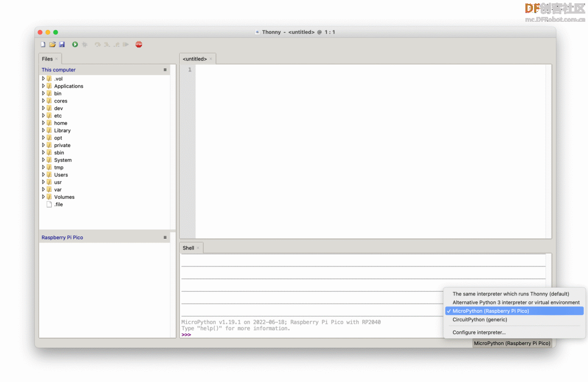The height and width of the screenshot is (382, 588).
Task: Click the Users folder icon
Action: tap(49, 175)
